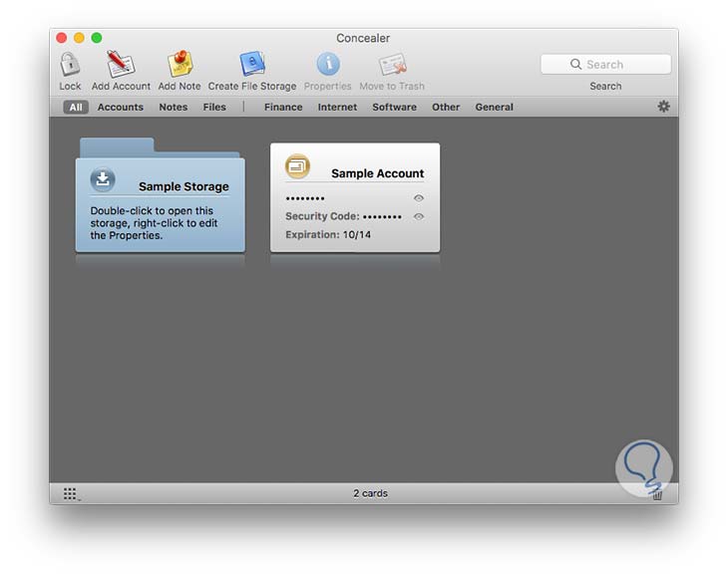
Task: Click the 'Double-click to open this storage' description
Action: click(154, 223)
